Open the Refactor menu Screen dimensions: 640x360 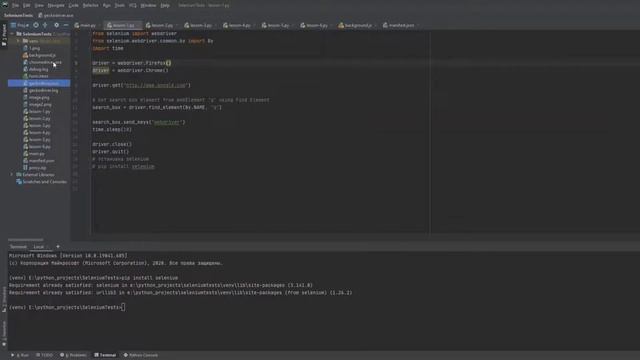[91, 5]
